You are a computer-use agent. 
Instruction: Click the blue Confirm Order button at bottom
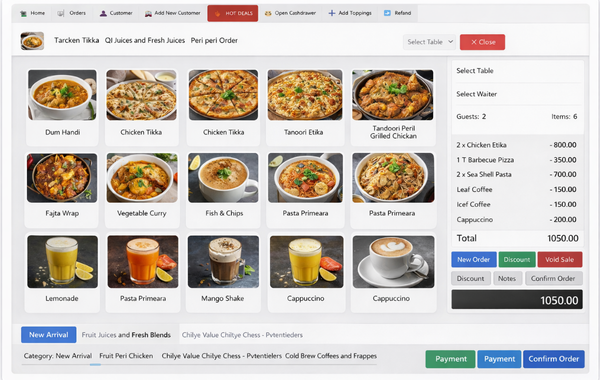click(554, 359)
